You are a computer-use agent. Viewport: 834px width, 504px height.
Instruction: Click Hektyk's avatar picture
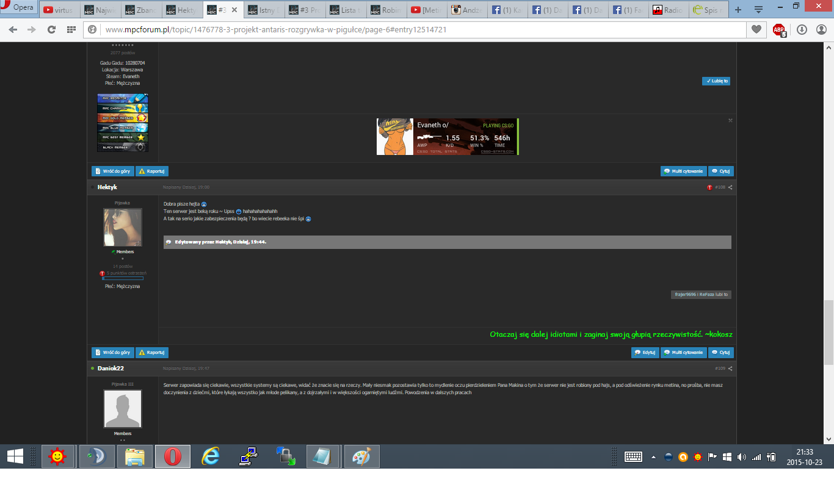click(x=123, y=228)
